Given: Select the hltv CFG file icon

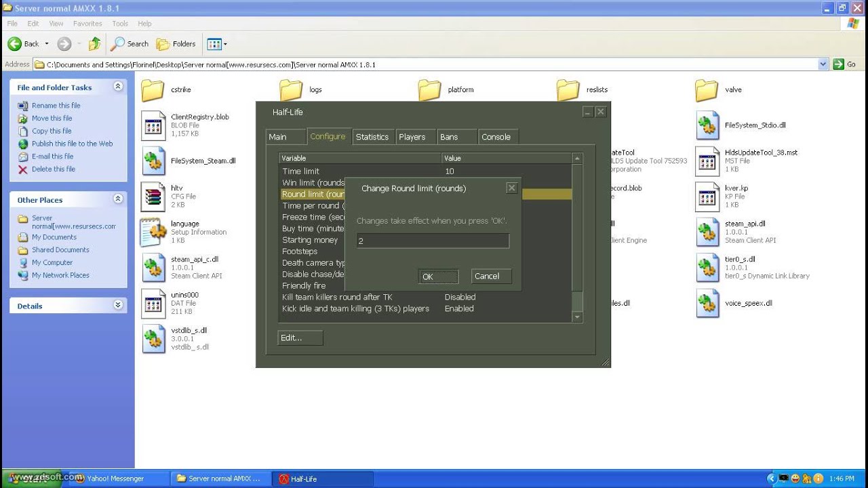Looking at the screenshot, I should tap(153, 197).
